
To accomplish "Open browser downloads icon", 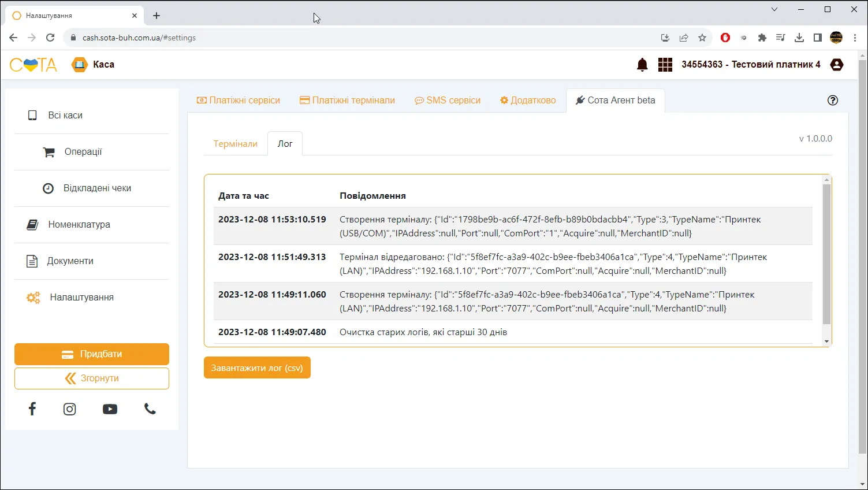I will click(799, 38).
